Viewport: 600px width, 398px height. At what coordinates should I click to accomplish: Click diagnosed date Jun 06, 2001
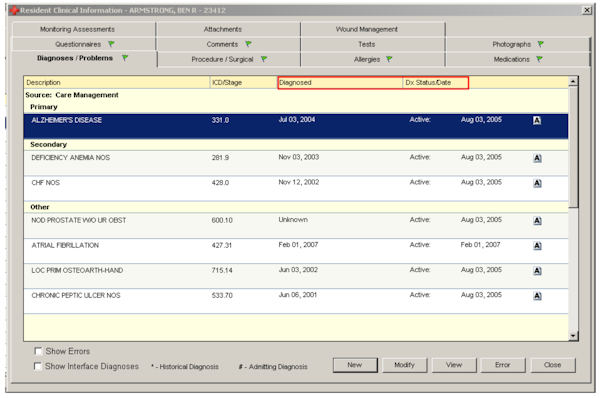(297, 295)
